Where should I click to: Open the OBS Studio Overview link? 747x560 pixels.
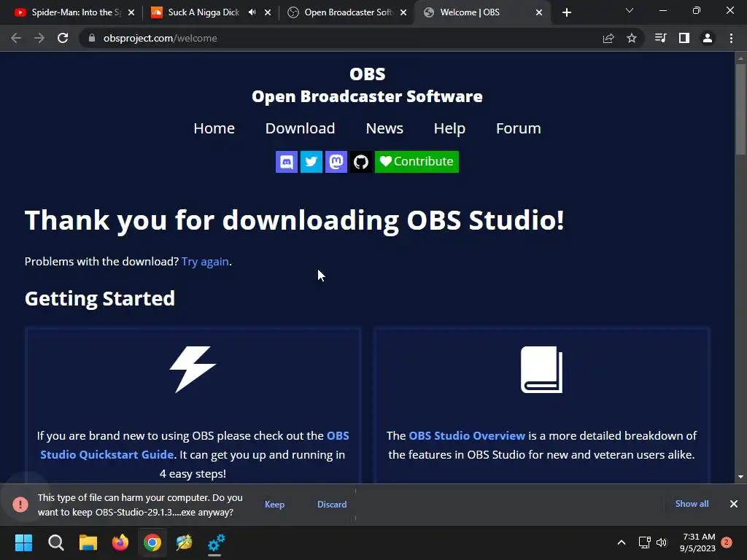click(x=467, y=436)
